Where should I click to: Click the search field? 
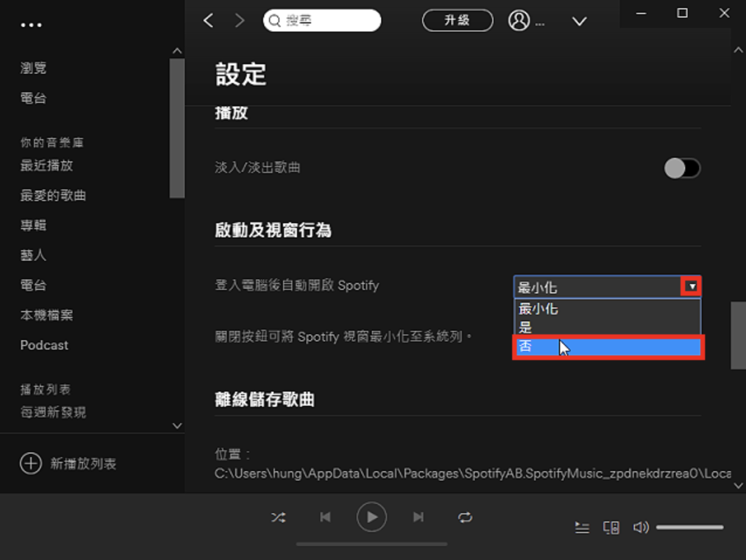coord(322,20)
